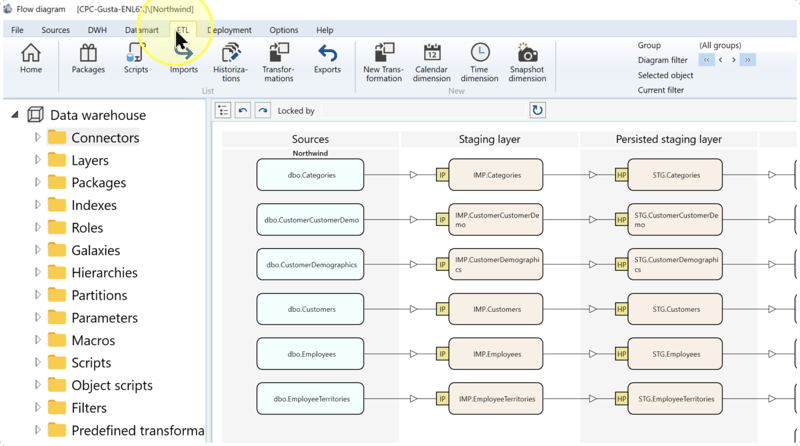Expand the Packages folder

(37, 182)
